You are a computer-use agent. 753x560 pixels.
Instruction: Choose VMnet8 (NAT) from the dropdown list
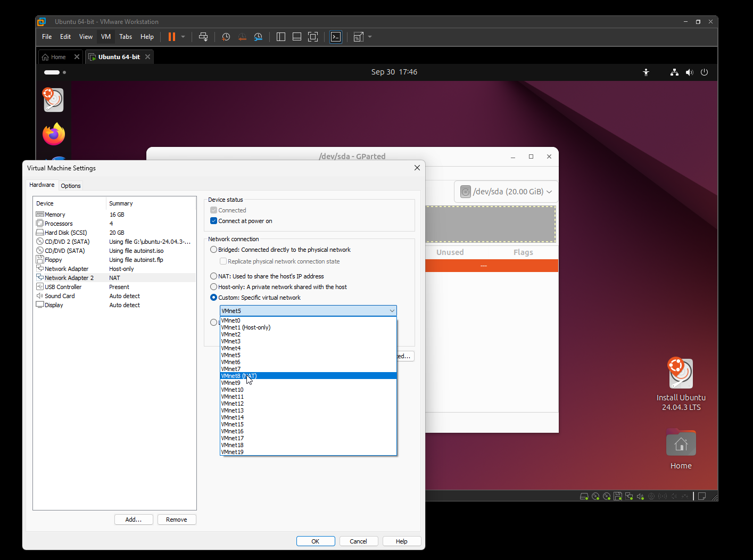click(x=308, y=376)
